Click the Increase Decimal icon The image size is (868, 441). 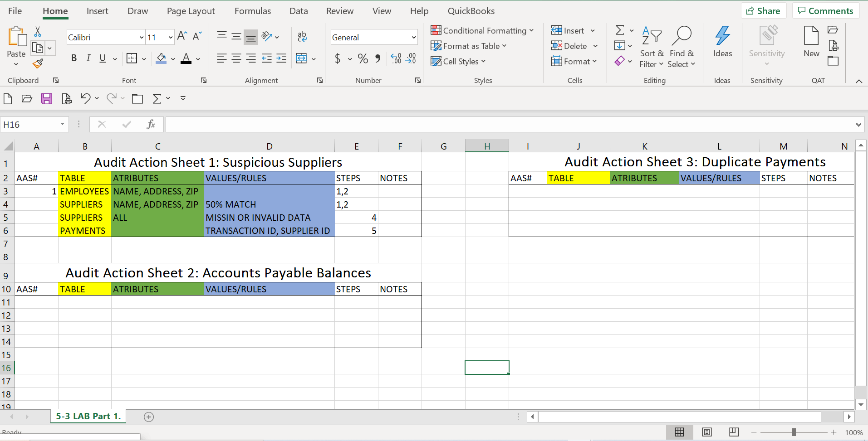click(x=395, y=58)
